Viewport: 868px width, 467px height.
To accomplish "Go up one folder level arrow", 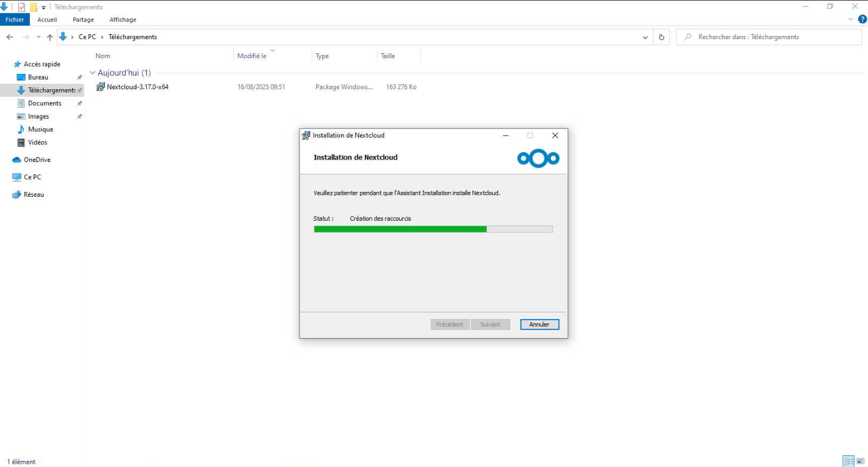I will [x=50, y=37].
